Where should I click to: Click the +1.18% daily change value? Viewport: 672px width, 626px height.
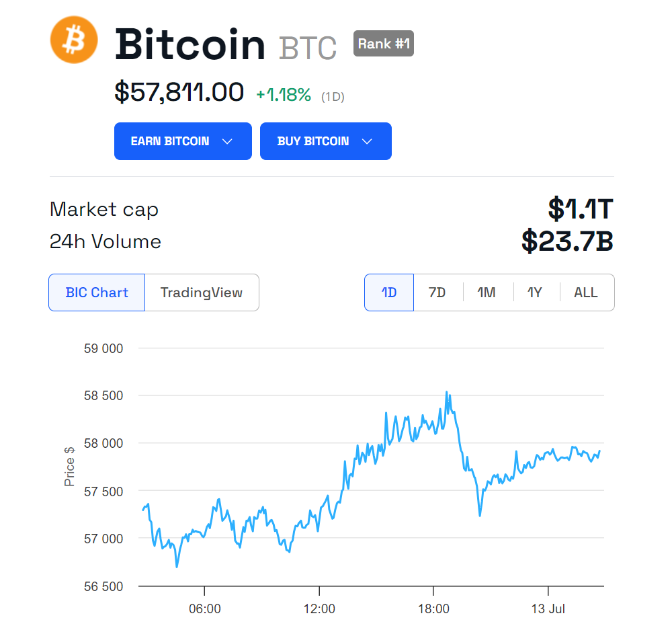pos(284,95)
